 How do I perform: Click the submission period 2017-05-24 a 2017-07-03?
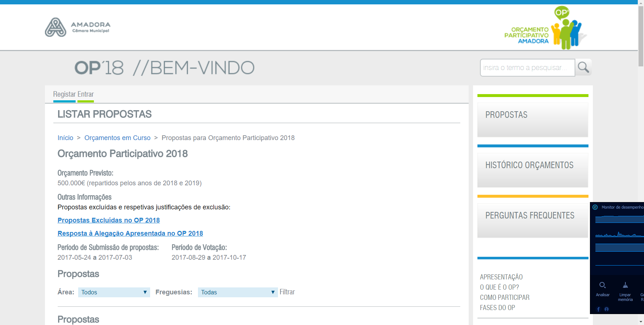coord(95,258)
